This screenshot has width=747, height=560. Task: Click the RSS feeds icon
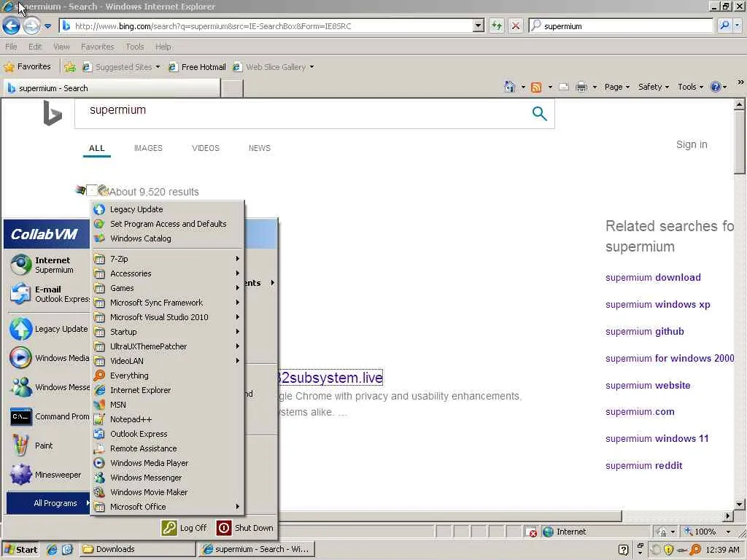point(536,87)
